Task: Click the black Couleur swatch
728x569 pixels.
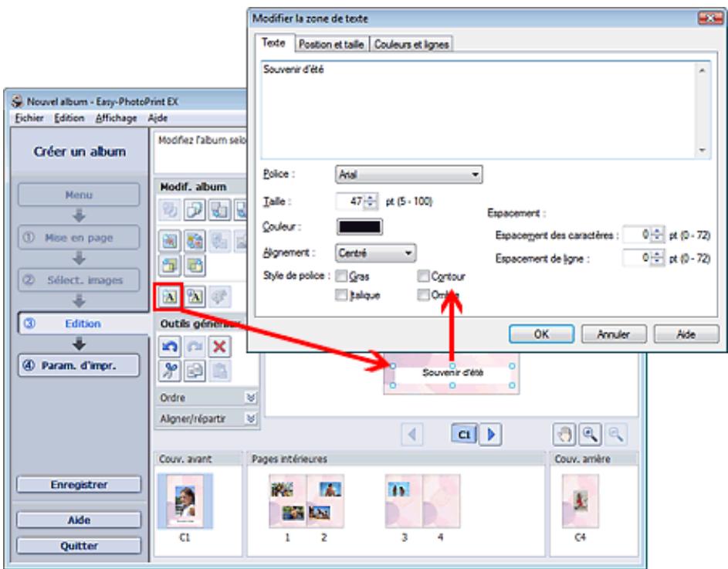Action: (x=359, y=227)
